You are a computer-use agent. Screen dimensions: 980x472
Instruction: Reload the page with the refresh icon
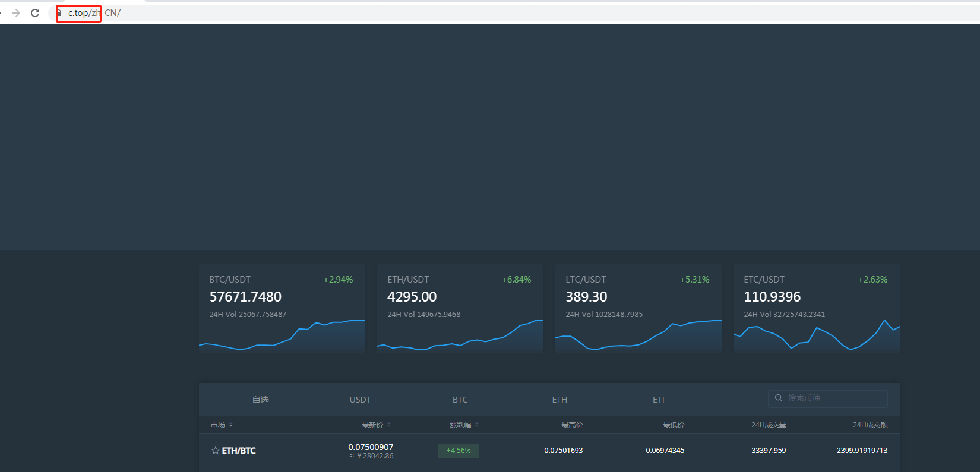(x=35, y=13)
